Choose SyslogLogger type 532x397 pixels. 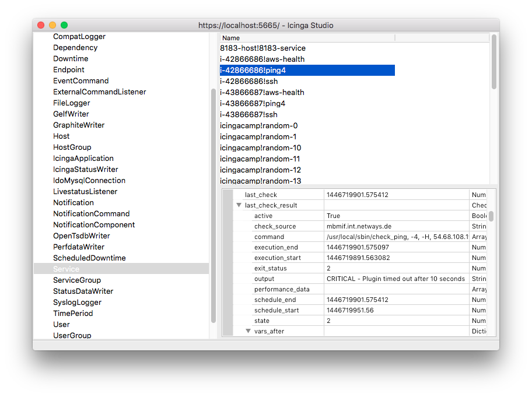coord(77,303)
